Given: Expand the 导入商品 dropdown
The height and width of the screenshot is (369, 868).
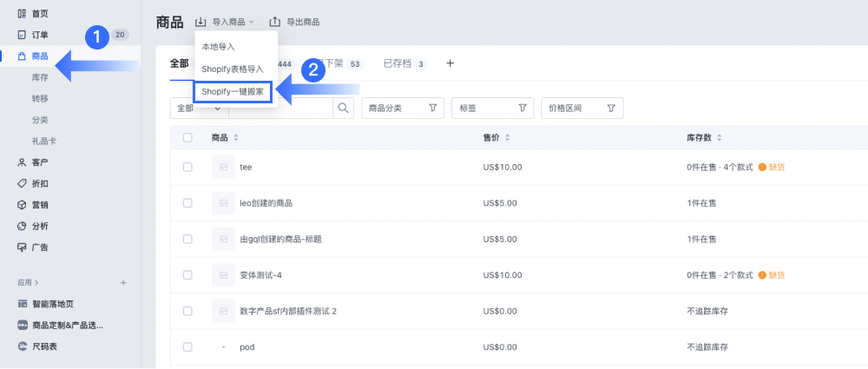Looking at the screenshot, I should click(226, 22).
